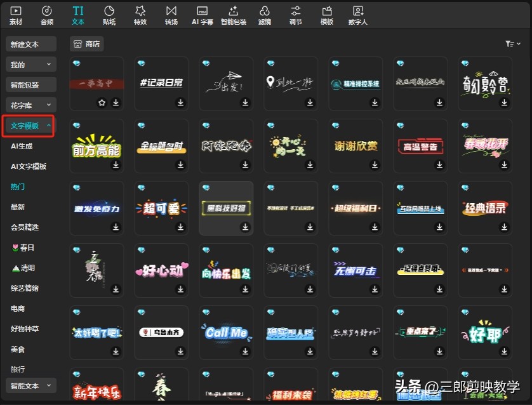This screenshot has width=532, height=405.
Task: Open the 数字人 digital human tab
Action: click(358, 15)
